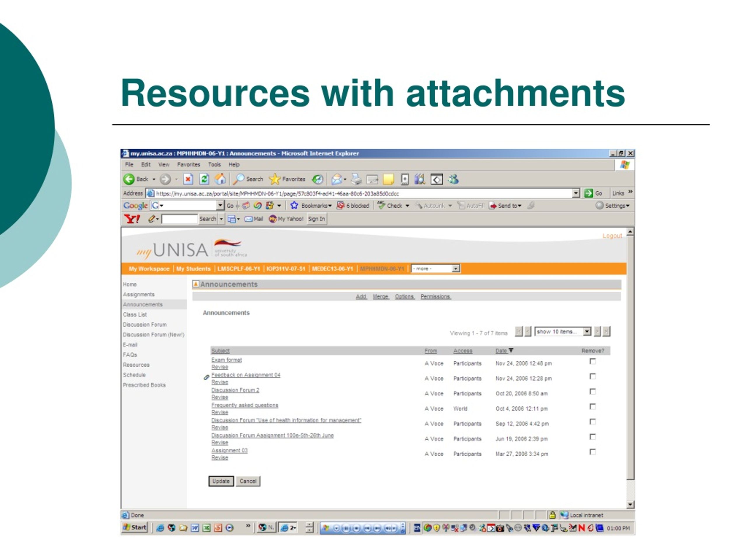This screenshot has height=560, width=747.
Task: Click the My Yahoo! icon
Action: tap(273, 219)
